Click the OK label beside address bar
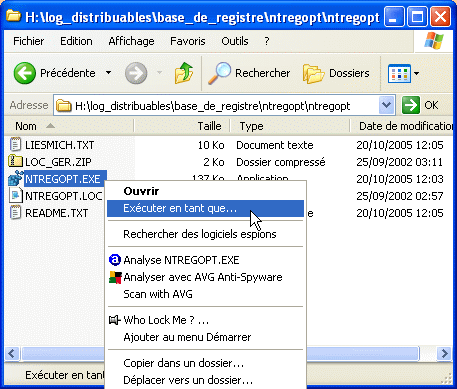This screenshot has height=389, width=457. 431,105
